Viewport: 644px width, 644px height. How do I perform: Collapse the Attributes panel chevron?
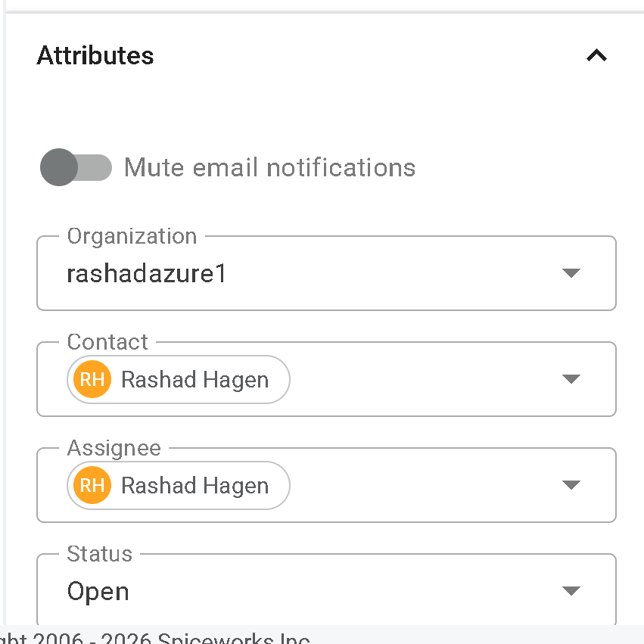[x=596, y=55]
